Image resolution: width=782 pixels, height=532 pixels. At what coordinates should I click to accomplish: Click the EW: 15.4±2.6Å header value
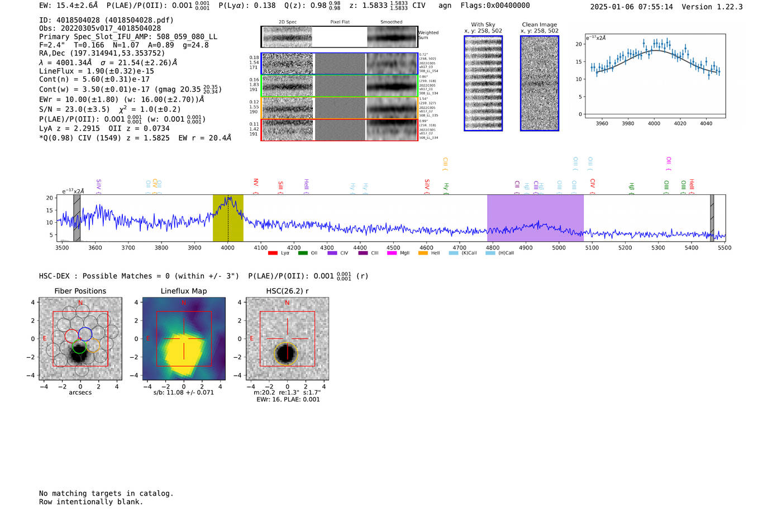(69, 6)
